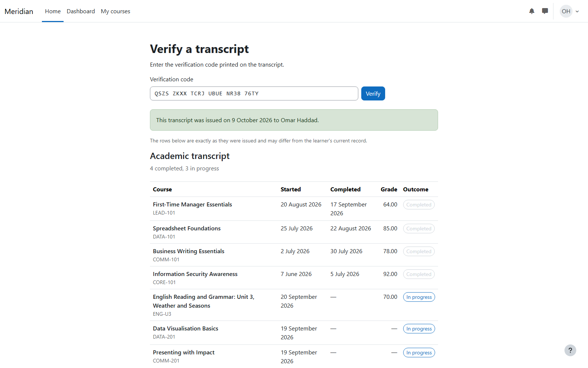588x368 pixels.
Task: Click In progress badge for Data Visualisation Basics
Action: [x=419, y=329]
